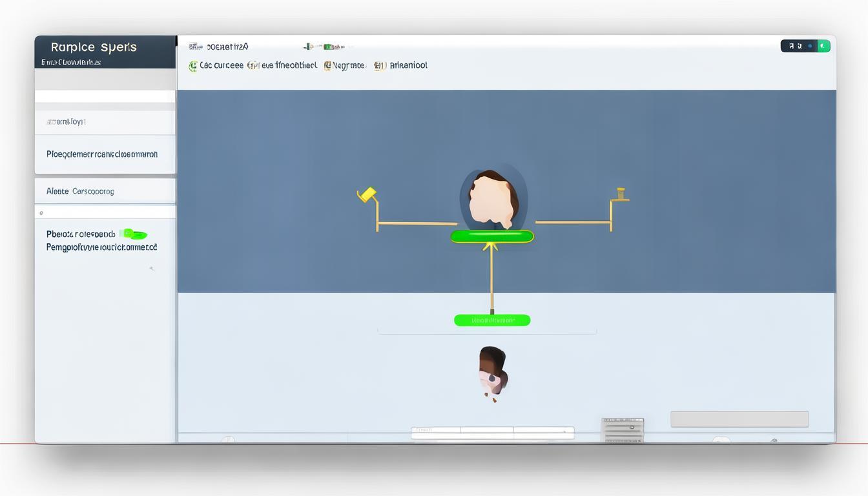
Task: Open the stacked list panel icon at bottom
Action: tap(622, 430)
